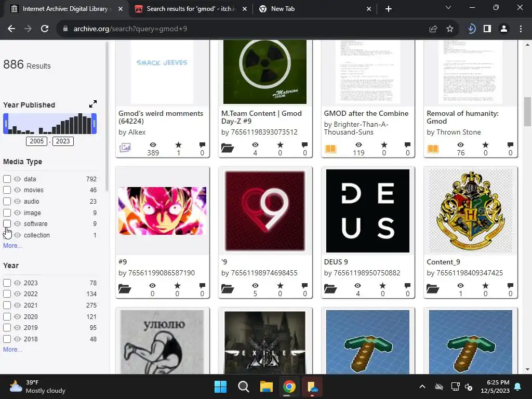Close the itch.io search results tab
Image resolution: width=532 pixels, height=399 pixels.
[244, 9]
